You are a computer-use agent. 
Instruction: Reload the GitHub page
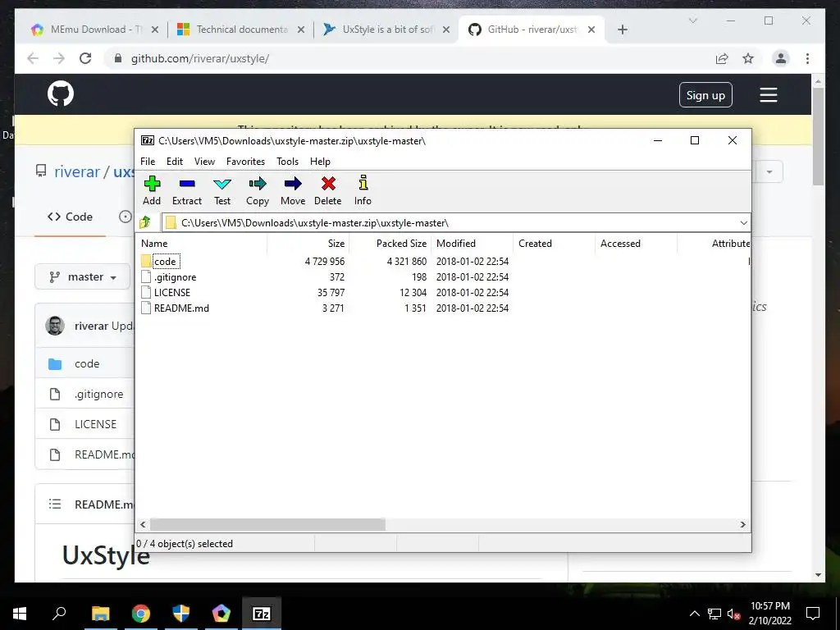pos(85,58)
